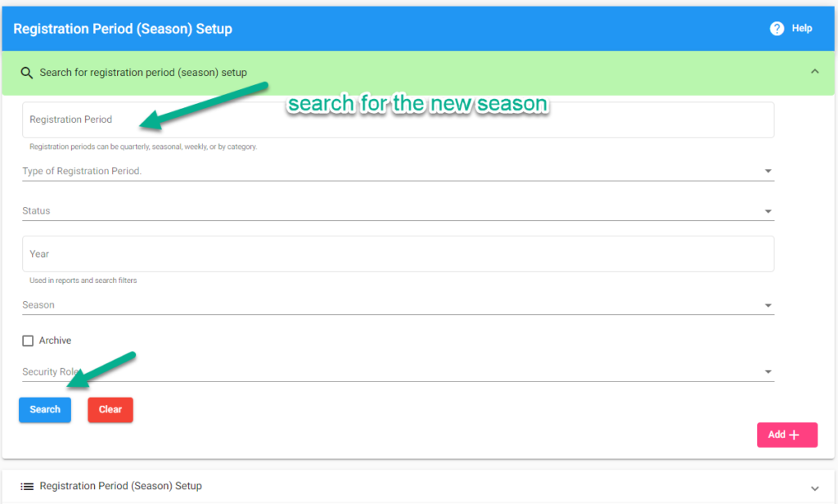Click the Help link text
838x504 pixels.
pos(802,29)
